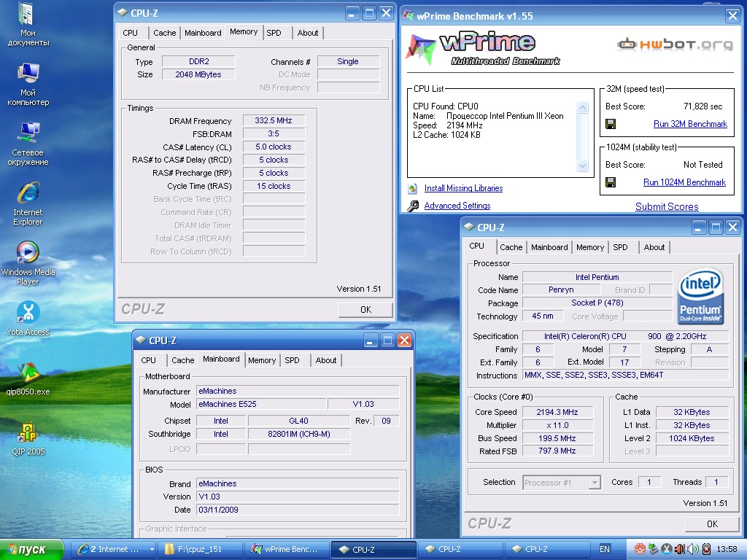
Task: Click OK in the processor CPU-Z window
Action: 712,524
